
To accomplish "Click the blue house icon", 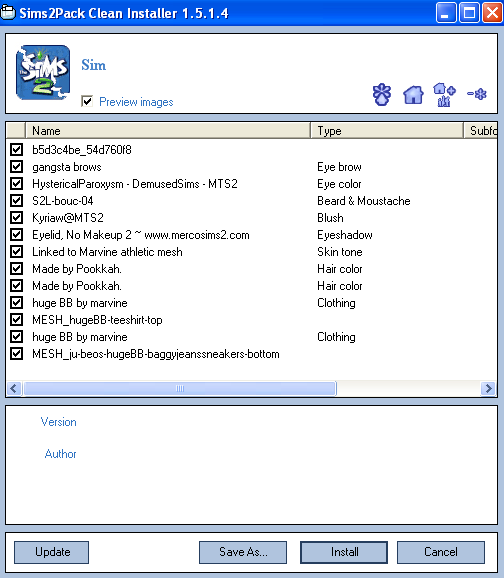I will tap(413, 95).
